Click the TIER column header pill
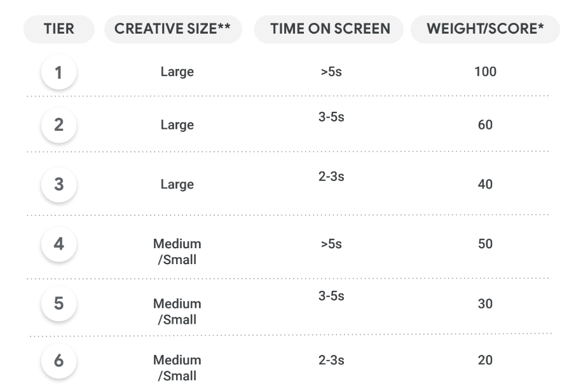Image resolution: width=588 pixels, height=386 pixels. click(x=58, y=29)
